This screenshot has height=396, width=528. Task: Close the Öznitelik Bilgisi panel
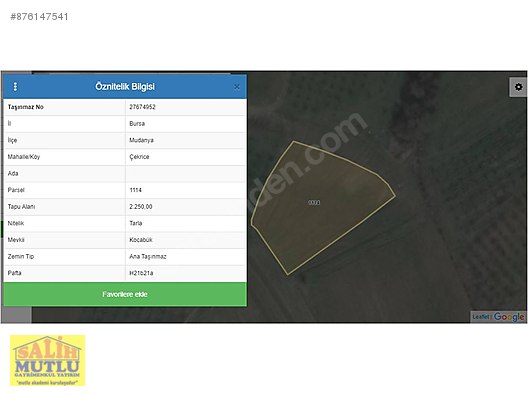click(237, 87)
